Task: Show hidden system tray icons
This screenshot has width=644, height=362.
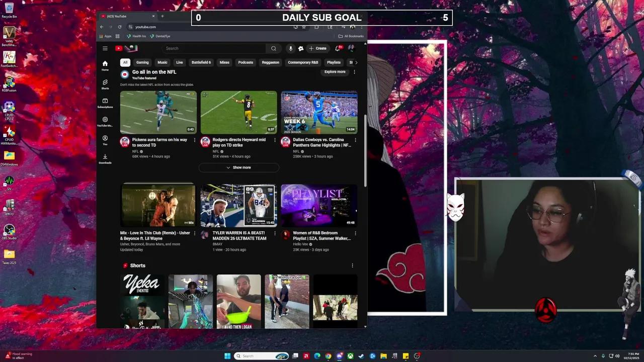Action: [x=595, y=356]
